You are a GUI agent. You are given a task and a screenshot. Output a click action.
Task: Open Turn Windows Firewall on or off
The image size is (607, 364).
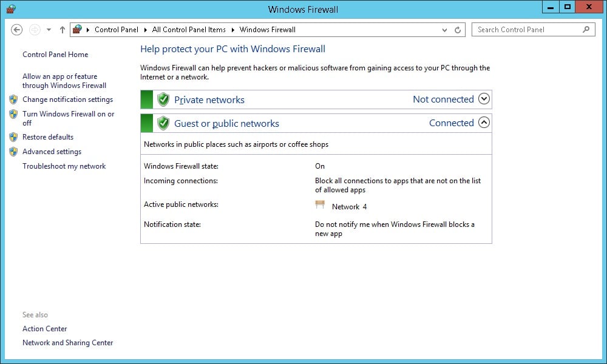tap(69, 118)
